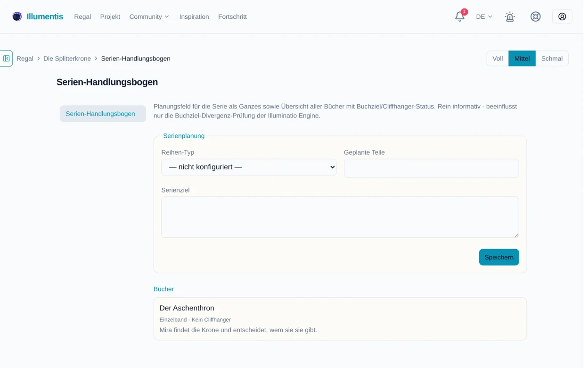Click the Einzelband · Kein Cliffhanger status

(x=195, y=320)
